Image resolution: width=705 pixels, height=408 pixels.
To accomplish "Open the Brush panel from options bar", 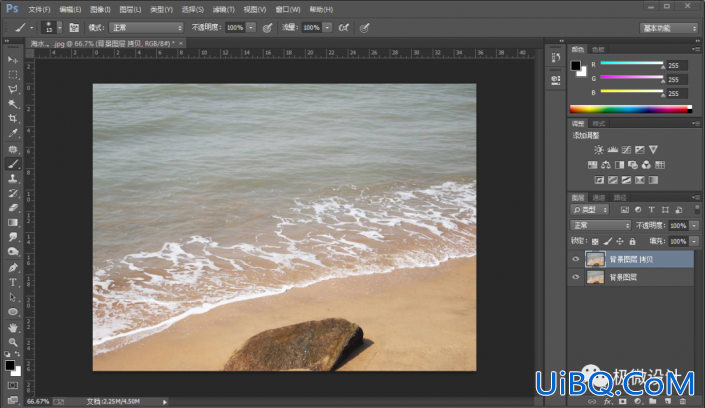I will pyautogui.click(x=74, y=28).
